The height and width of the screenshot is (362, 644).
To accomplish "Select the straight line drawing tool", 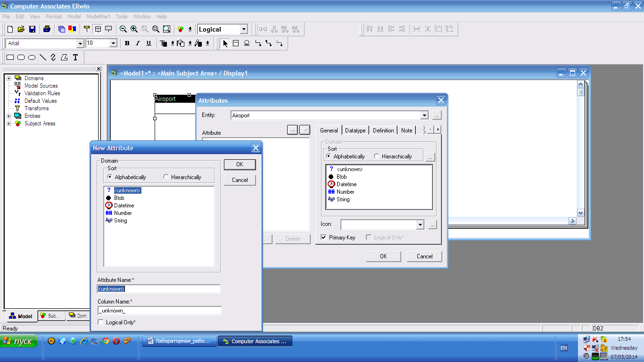I will click(x=43, y=58).
